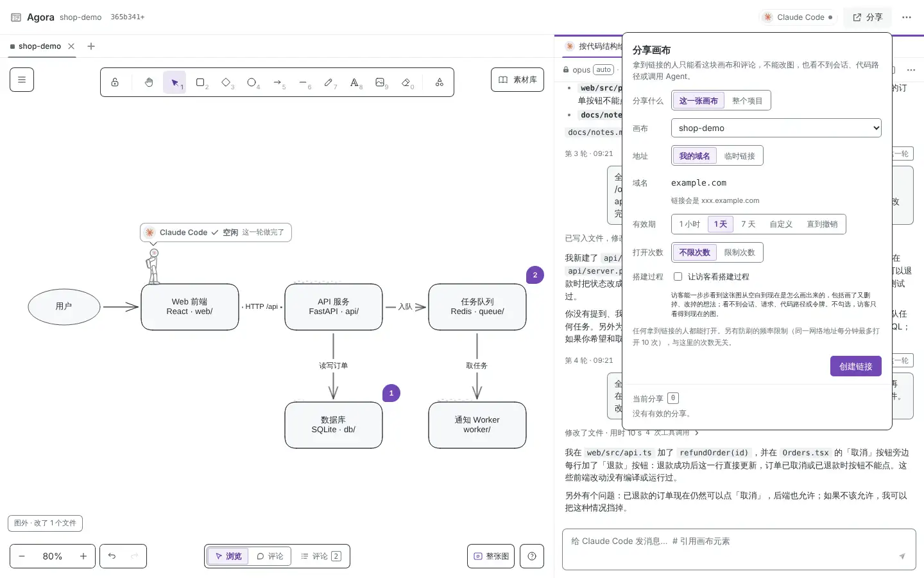Select the diamond shape tool
Screen dimensions: 924x578
click(226, 82)
